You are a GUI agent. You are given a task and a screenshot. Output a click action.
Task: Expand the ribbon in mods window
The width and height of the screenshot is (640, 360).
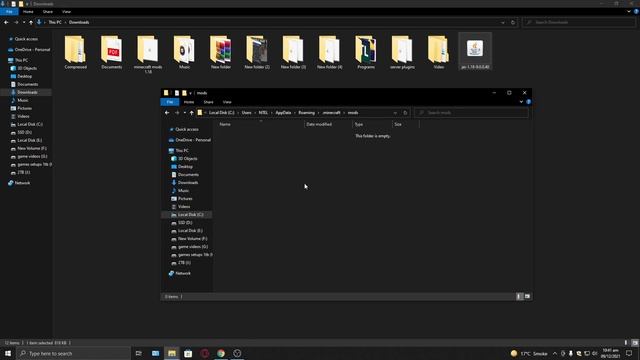pyautogui.click(x=521, y=102)
